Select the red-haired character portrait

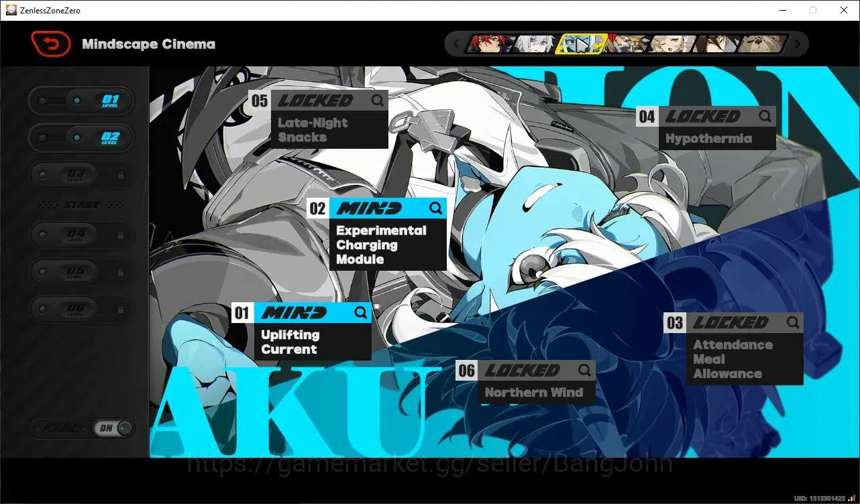pyautogui.click(x=490, y=44)
